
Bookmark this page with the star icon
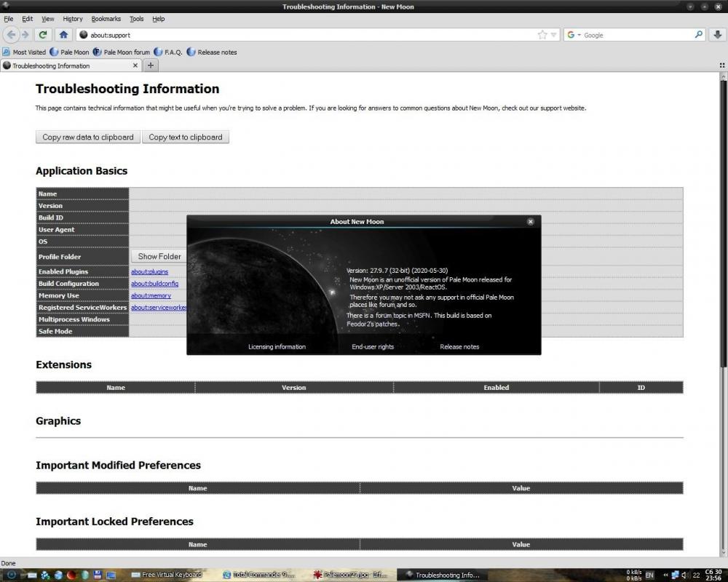click(542, 35)
